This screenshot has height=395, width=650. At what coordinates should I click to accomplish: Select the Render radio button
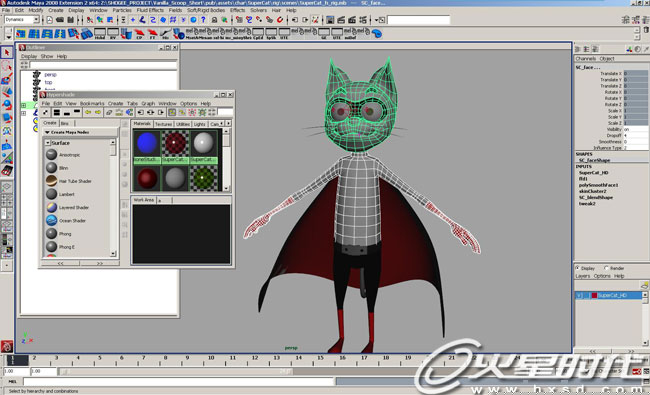tap(606, 268)
